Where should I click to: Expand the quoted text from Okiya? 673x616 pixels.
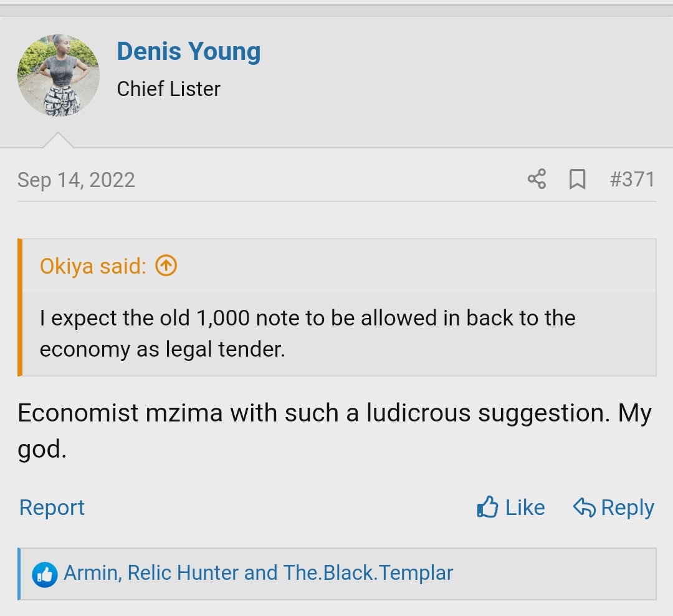tap(307, 334)
